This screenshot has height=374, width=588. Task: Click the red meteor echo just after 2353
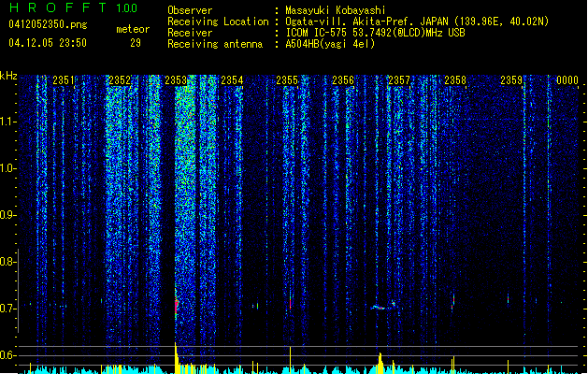coord(176,305)
